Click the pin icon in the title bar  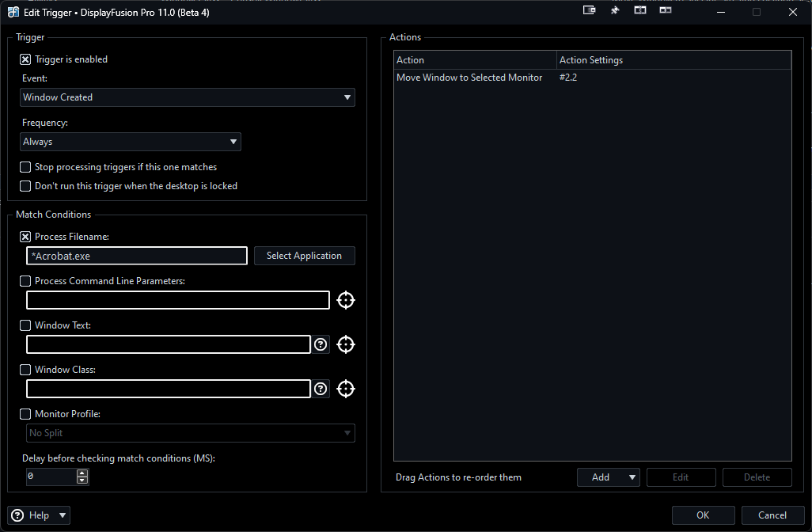(x=614, y=10)
